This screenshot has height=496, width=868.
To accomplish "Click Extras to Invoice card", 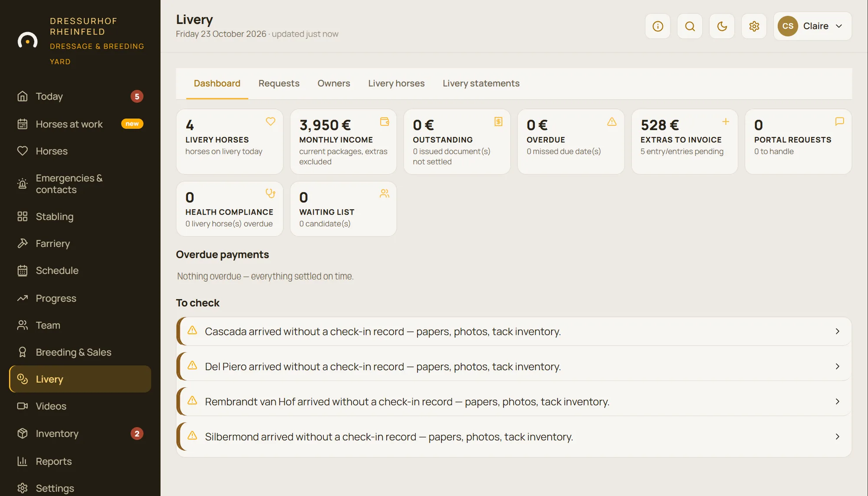I will pyautogui.click(x=684, y=142).
